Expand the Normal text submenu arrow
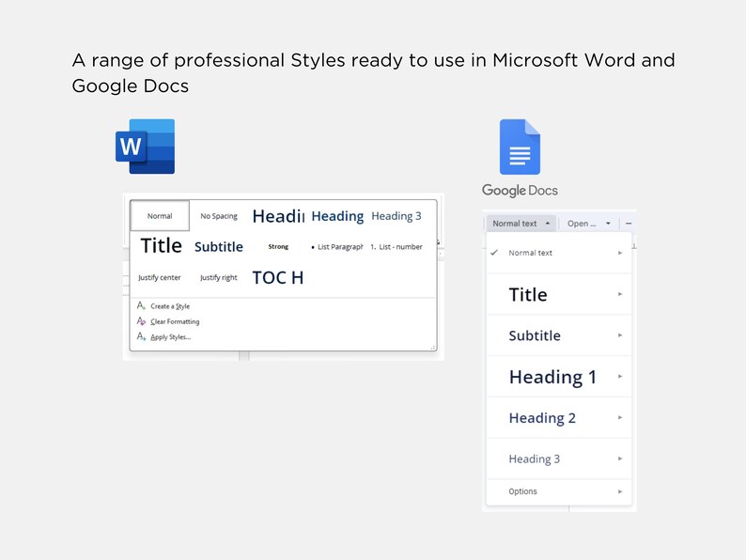746x560 pixels. [620, 253]
